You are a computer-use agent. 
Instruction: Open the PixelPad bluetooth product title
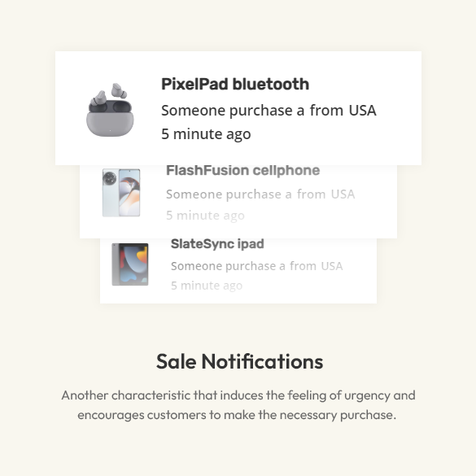[235, 84]
